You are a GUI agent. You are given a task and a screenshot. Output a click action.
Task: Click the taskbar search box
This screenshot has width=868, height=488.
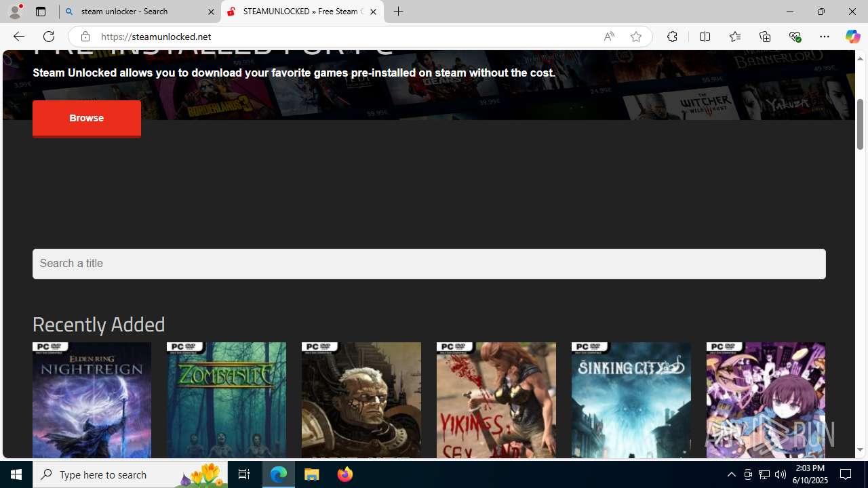pyautogui.click(x=130, y=474)
